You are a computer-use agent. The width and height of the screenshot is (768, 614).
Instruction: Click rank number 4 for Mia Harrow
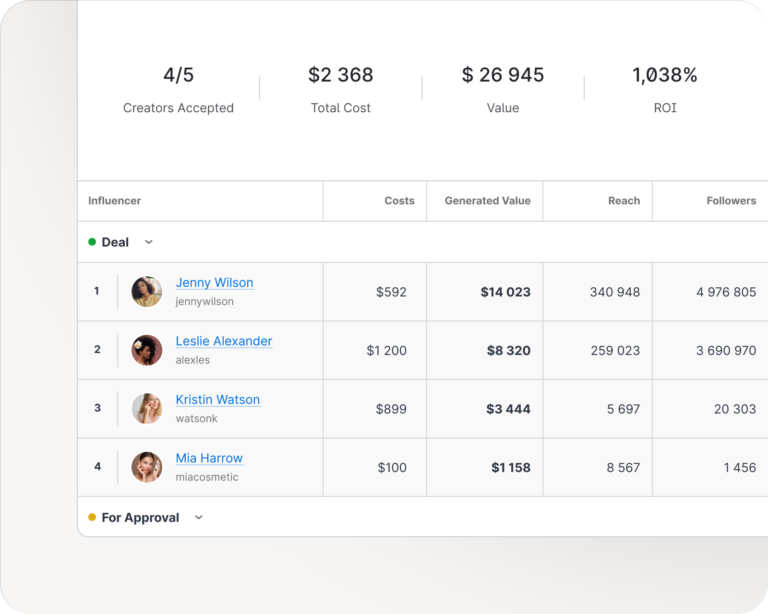click(97, 467)
